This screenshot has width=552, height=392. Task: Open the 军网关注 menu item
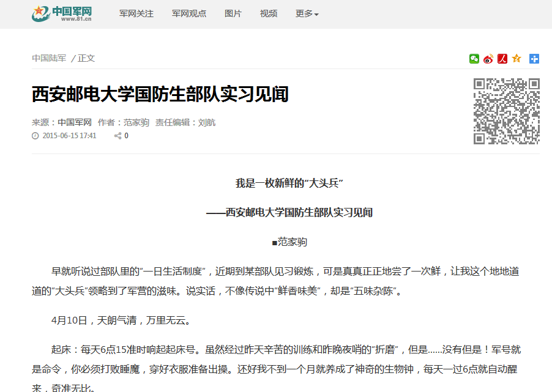pos(136,13)
